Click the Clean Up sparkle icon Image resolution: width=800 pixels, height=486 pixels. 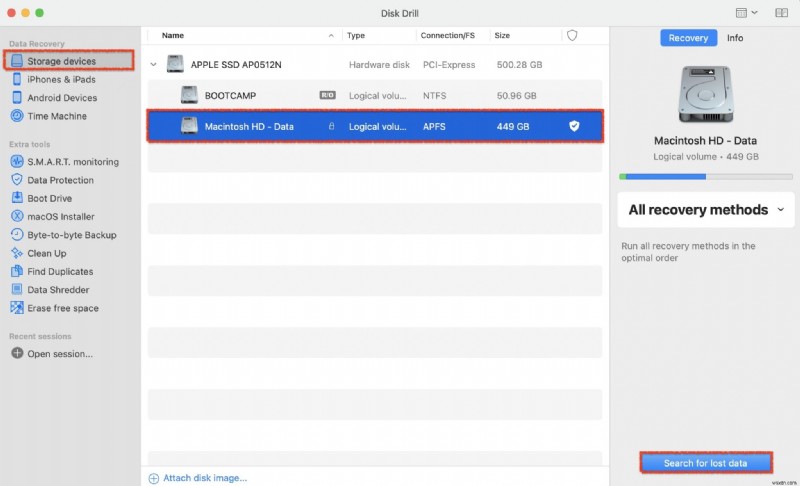(17, 253)
